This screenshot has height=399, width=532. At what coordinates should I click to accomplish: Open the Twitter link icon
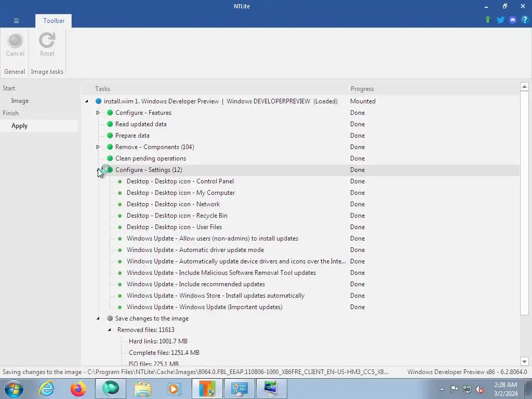[500, 20]
